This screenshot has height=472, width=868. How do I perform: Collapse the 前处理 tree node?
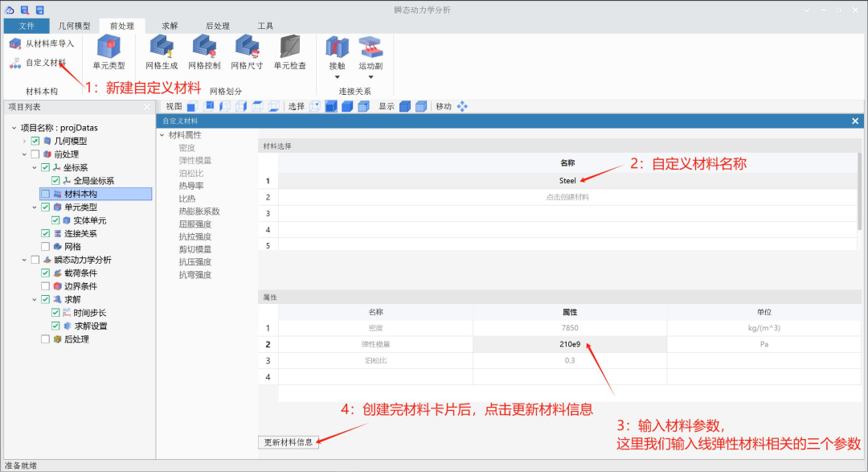point(24,154)
